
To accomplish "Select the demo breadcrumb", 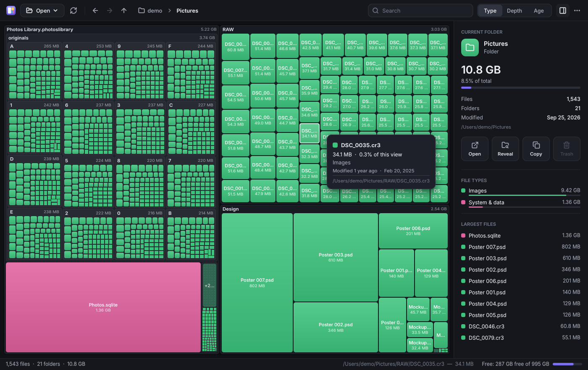I will [x=150, y=11].
